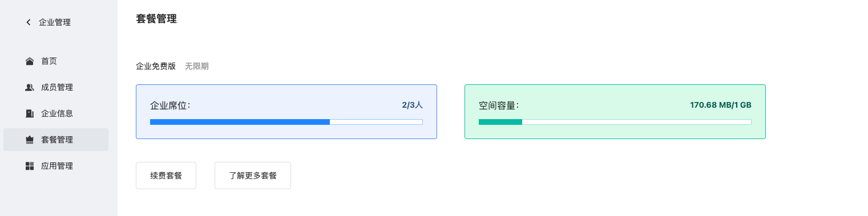Go to 成员管理 in the sidebar
This screenshot has width=868, height=216.
56,87
